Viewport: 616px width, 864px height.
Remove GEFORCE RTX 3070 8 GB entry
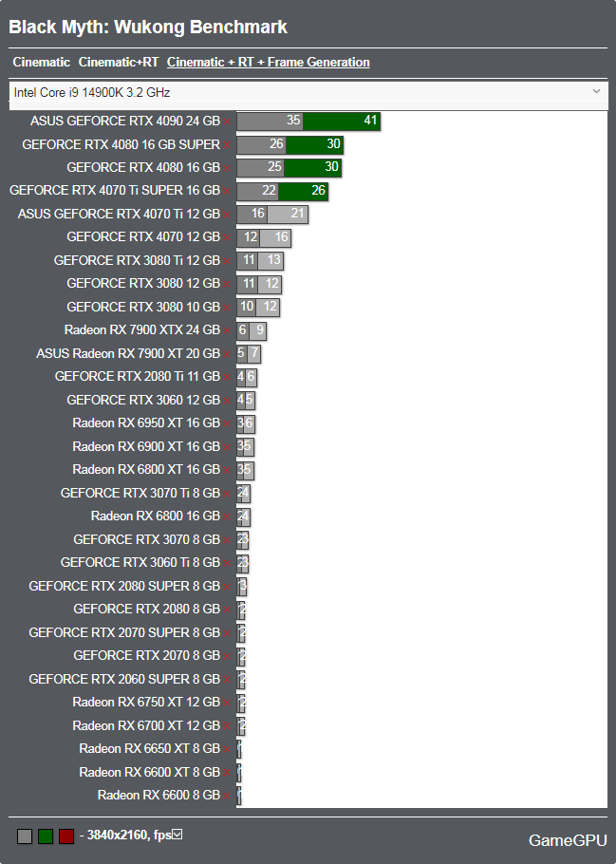(x=227, y=540)
